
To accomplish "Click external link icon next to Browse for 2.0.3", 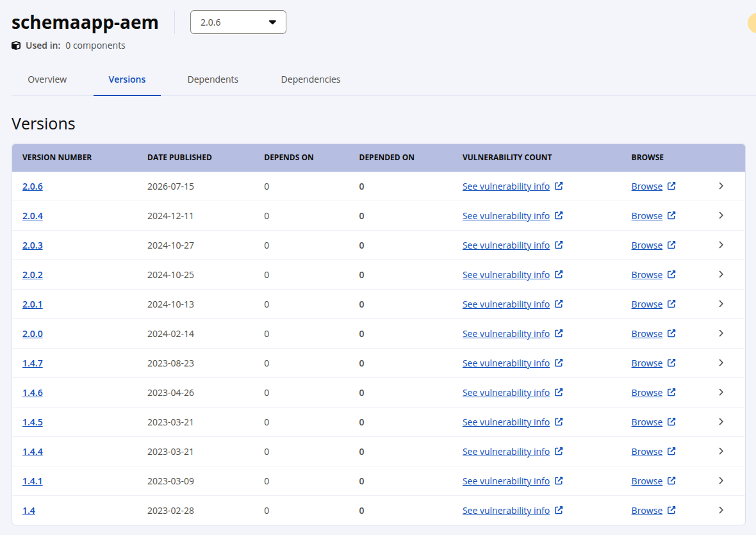I will pyautogui.click(x=671, y=245).
